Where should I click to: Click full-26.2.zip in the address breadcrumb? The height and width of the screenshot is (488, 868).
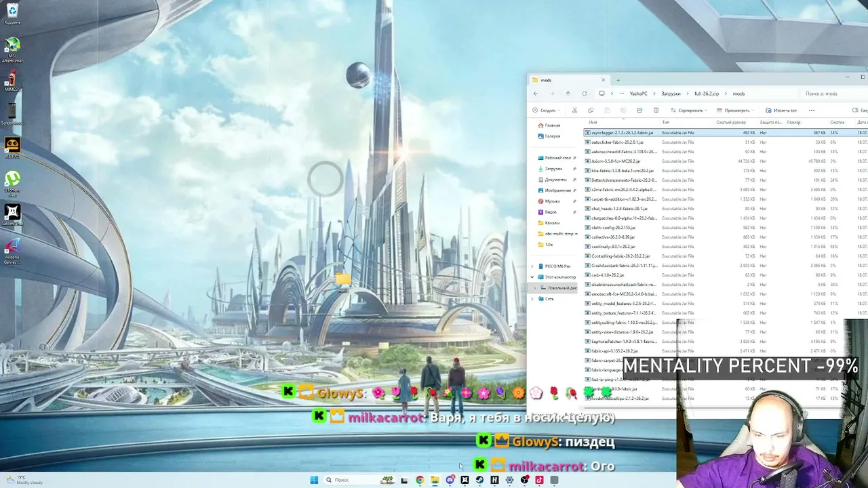point(706,94)
